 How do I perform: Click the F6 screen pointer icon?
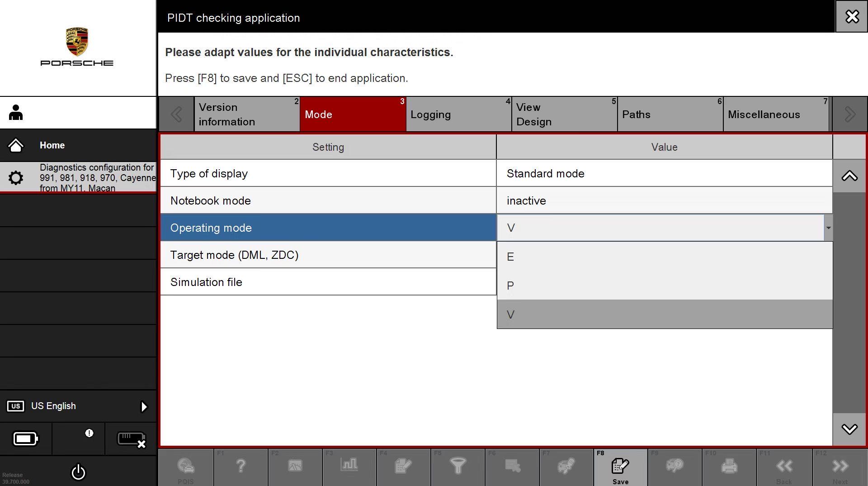pos(512,465)
